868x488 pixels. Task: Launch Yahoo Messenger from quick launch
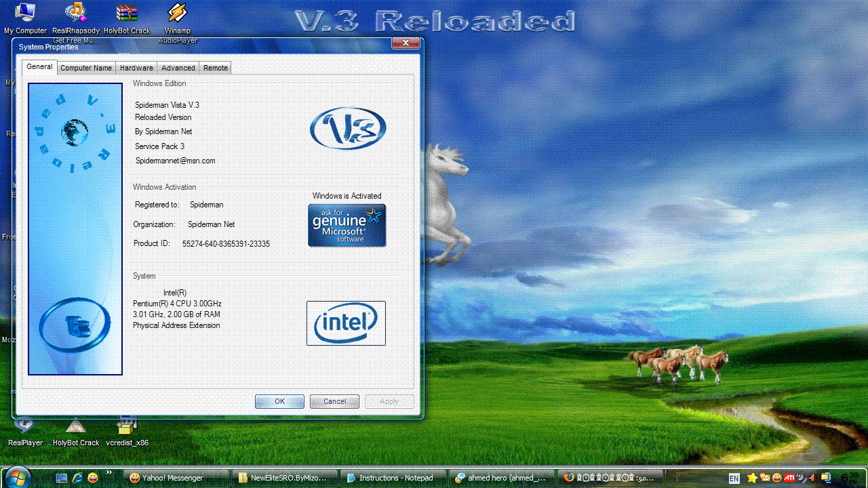coord(93,478)
